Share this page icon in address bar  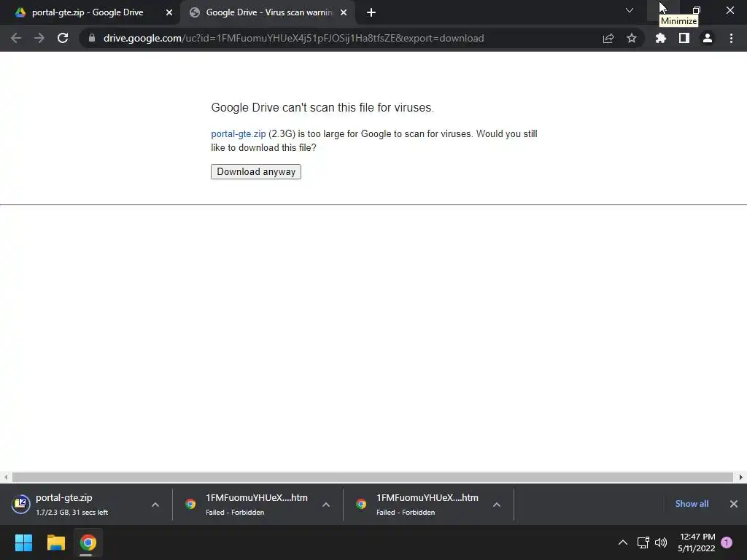pyautogui.click(x=608, y=38)
